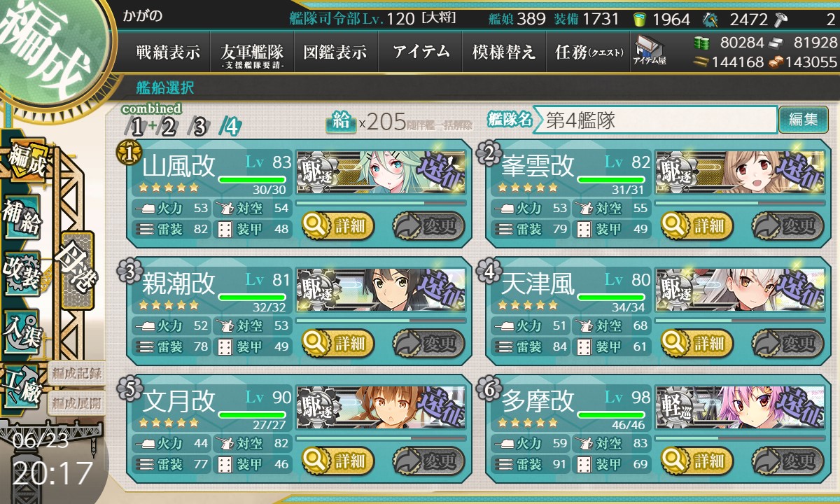Return to 母港 home port
This screenshot has width=840, height=504.
coord(77,269)
